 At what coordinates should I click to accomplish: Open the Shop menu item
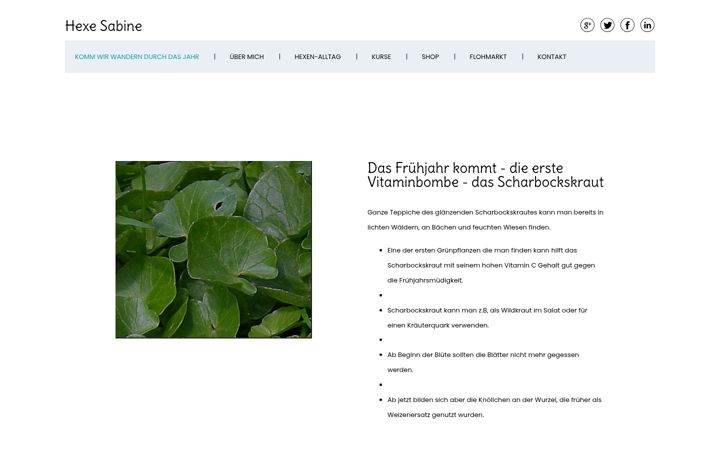[430, 57]
